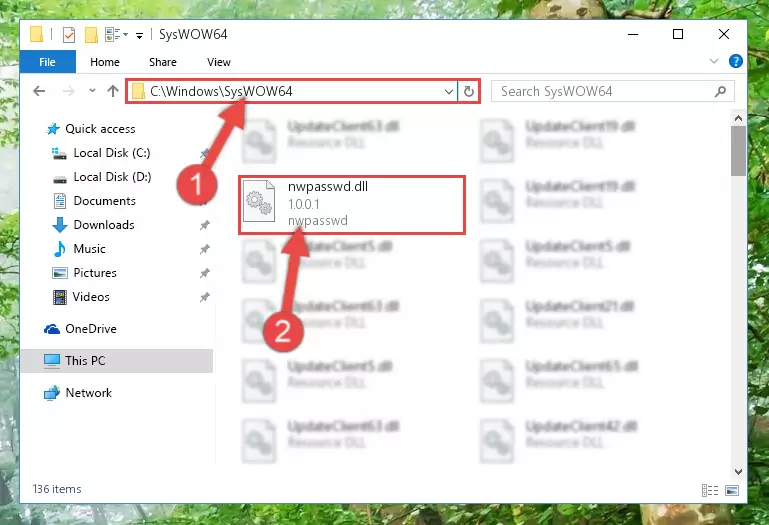
Task: Open the File menu
Action: tap(48, 62)
